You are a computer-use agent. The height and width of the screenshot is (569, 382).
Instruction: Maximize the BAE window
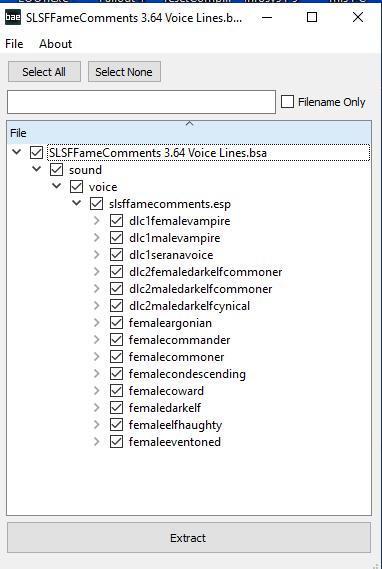pyautogui.click(x=312, y=17)
